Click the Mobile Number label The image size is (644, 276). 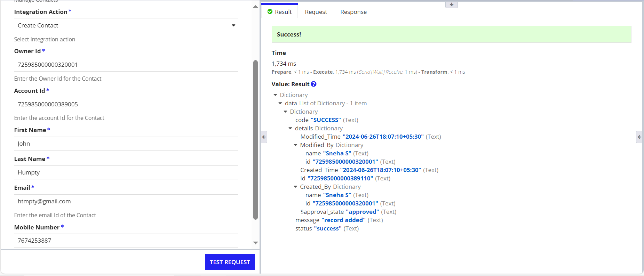(37, 227)
